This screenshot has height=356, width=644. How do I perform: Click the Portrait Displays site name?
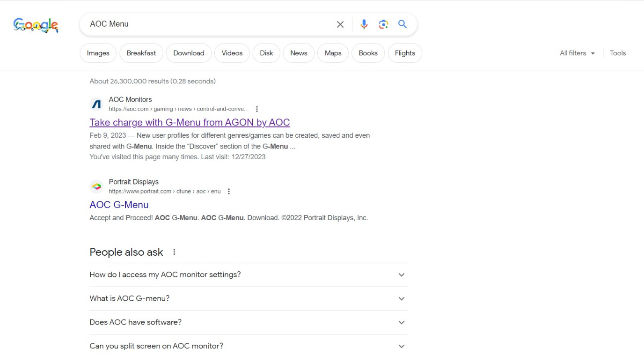(133, 182)
